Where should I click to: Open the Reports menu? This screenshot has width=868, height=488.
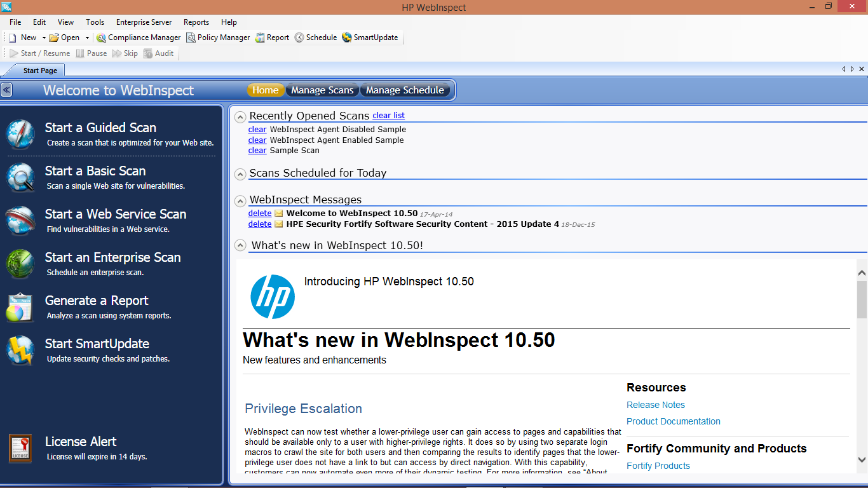pos(196,22)
